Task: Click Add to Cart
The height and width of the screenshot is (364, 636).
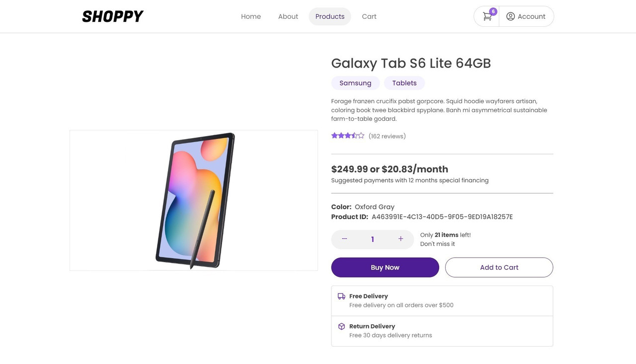Action: click(499, 267)
